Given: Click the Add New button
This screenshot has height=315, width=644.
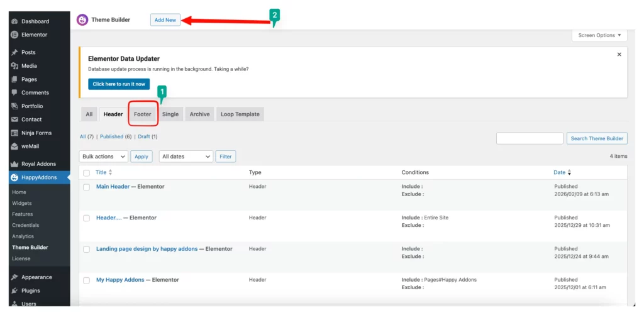Looking at the screenshot, I should point(165,20).
